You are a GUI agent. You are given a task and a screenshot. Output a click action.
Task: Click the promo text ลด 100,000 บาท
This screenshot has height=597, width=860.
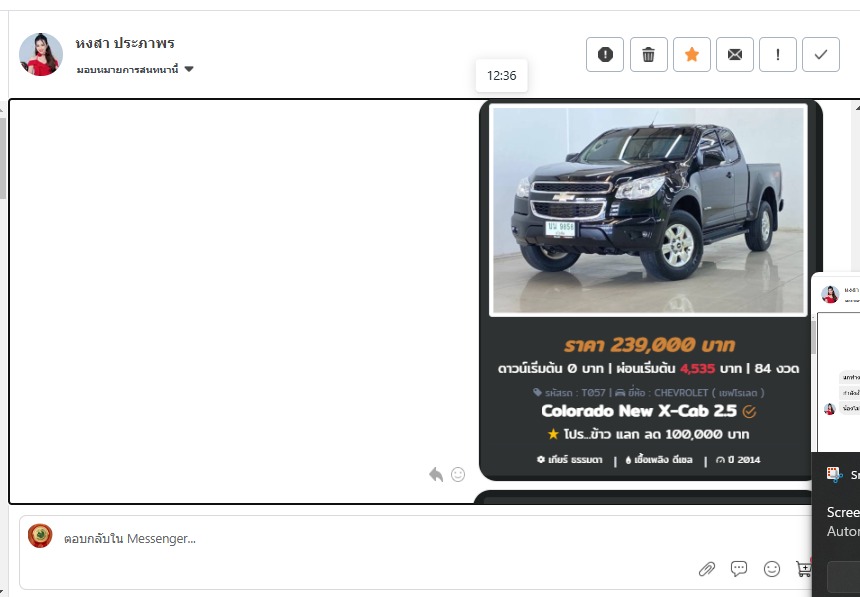696,434
